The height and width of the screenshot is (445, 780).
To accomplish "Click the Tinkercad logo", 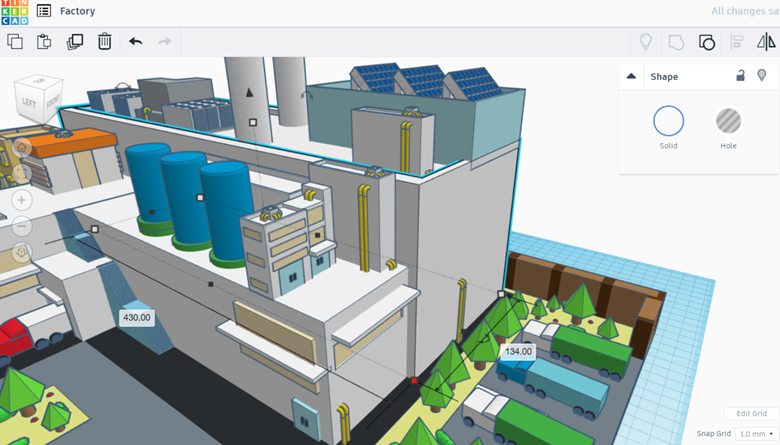I will coord(14,12).
